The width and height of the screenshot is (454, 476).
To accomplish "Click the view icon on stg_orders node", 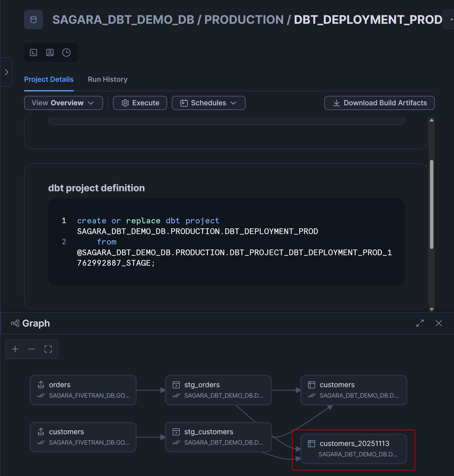I will tap(176, 385).
